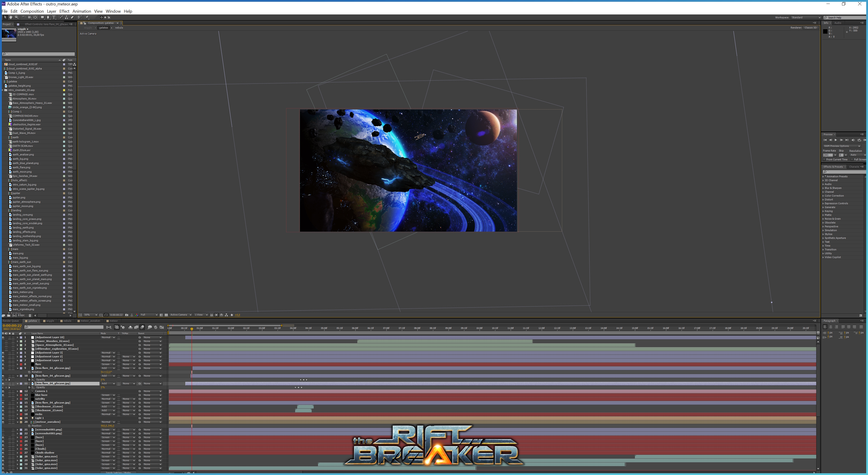The image size is (868, 475).
Task: Switch to the Render Queue tab
Action: (x=11, y=321)
